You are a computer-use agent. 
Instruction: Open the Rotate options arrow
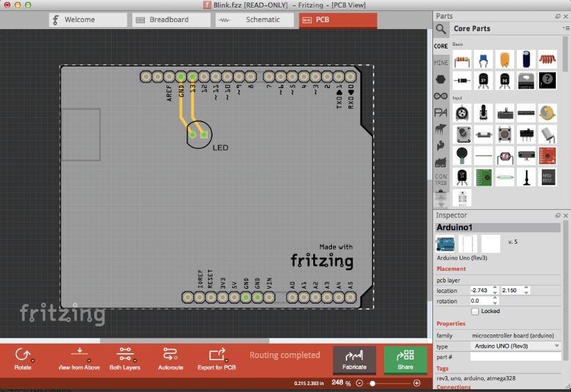pyautogui.click(x=33, y=360)
